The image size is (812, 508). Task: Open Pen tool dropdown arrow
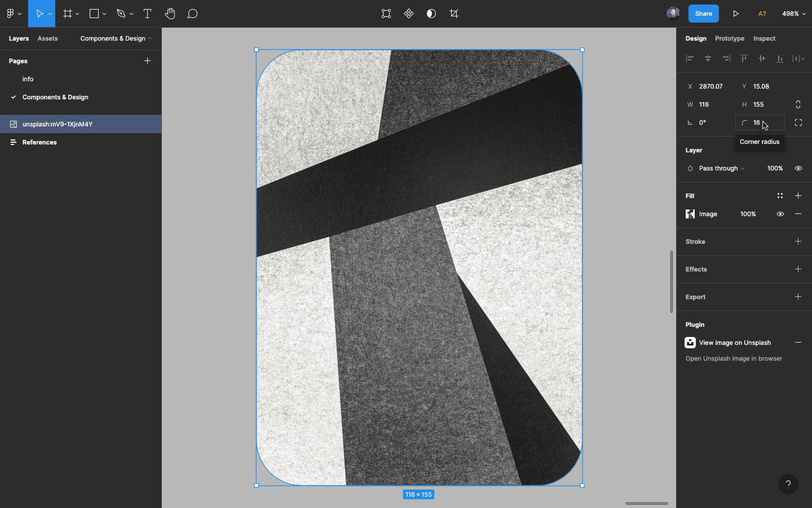(x=131, y=14)
